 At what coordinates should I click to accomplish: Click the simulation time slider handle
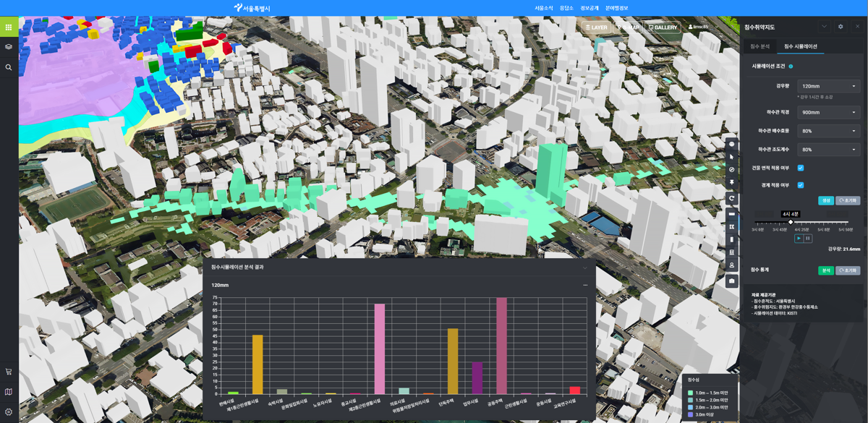(x=791, y=222)
